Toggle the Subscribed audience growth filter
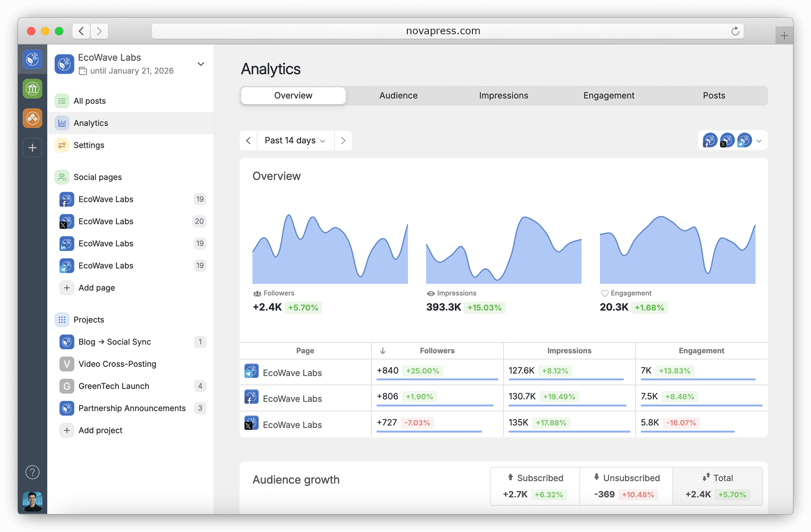The height and width of the screenshot is (532, 811). tap(535, 486)
